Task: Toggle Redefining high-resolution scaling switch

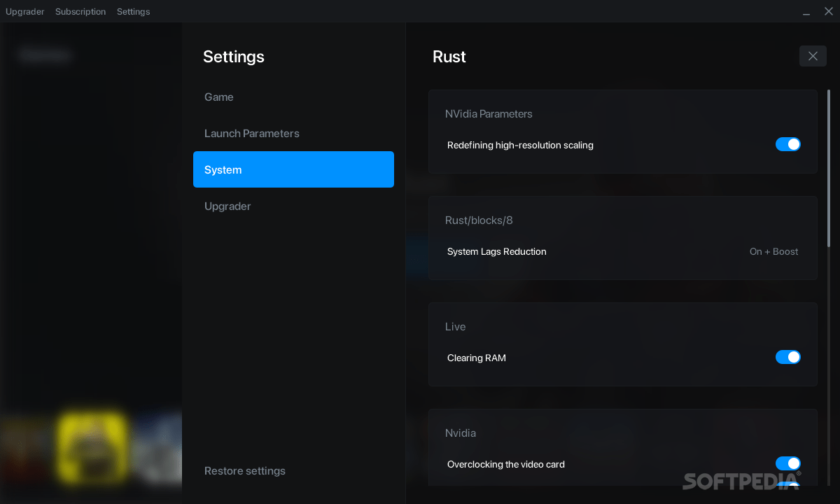Action: point(787,144)
